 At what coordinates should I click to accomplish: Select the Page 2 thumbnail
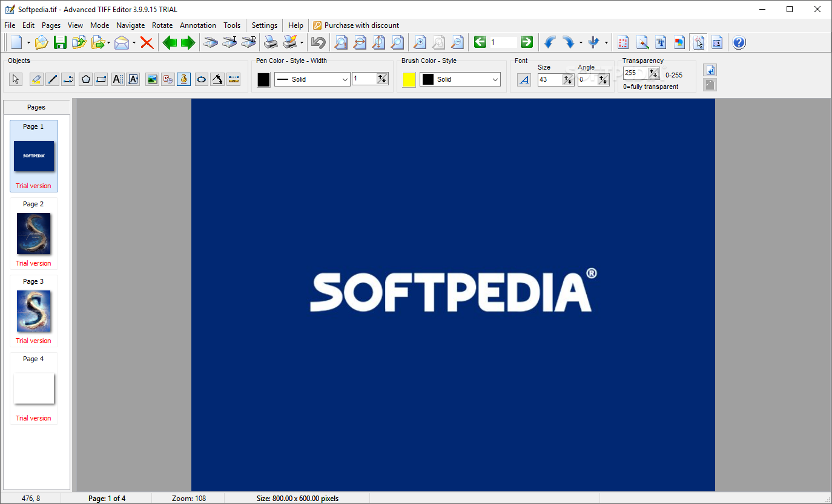click(34, 234)
